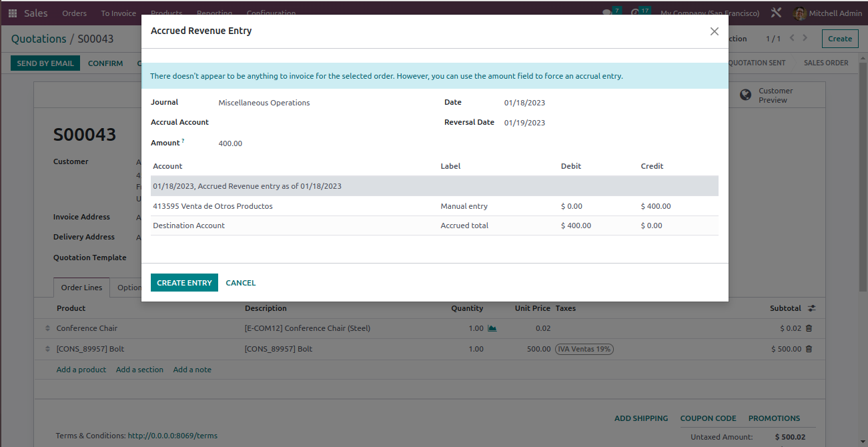
Task: Grab the Conference Chair row drag handle
Action: point(47,328)
